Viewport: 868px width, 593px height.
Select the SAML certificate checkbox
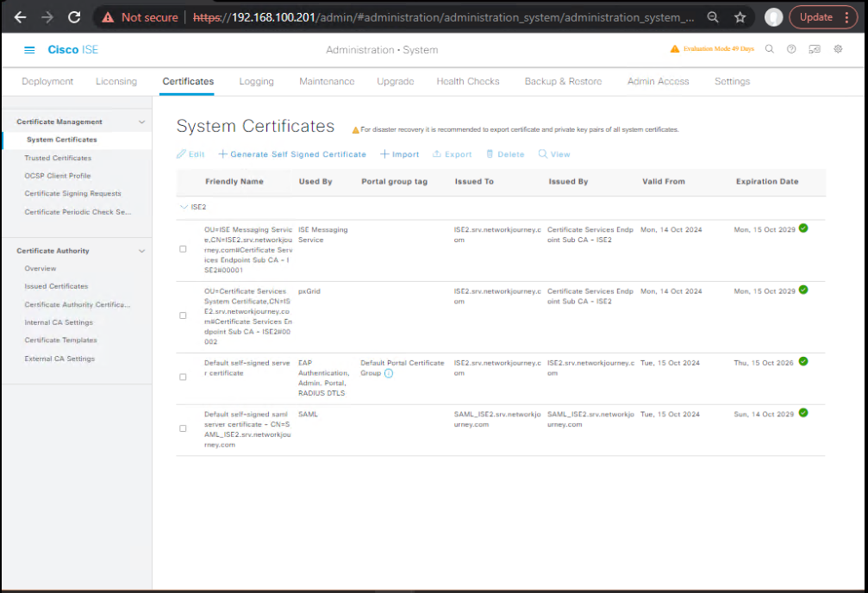click(x=183, y=428)
